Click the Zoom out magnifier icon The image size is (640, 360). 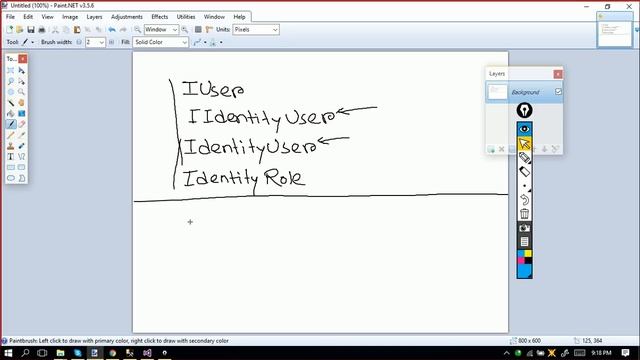(138, 29)
